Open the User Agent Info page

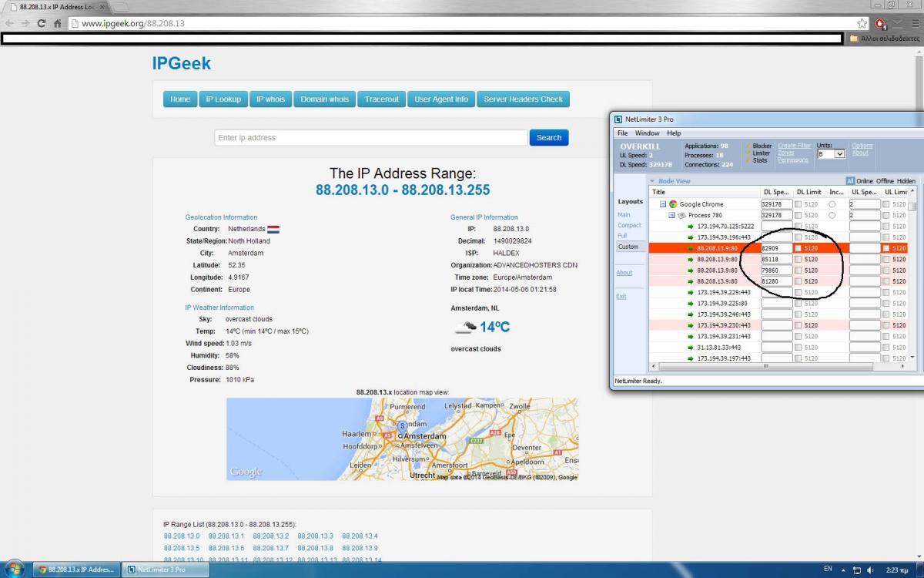[x=441, y=99]
